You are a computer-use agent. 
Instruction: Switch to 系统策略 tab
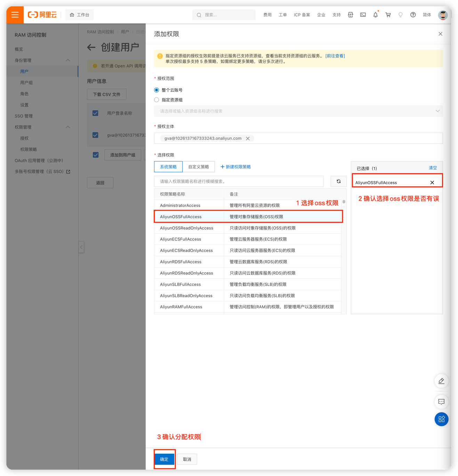click(x=168, y=167)
